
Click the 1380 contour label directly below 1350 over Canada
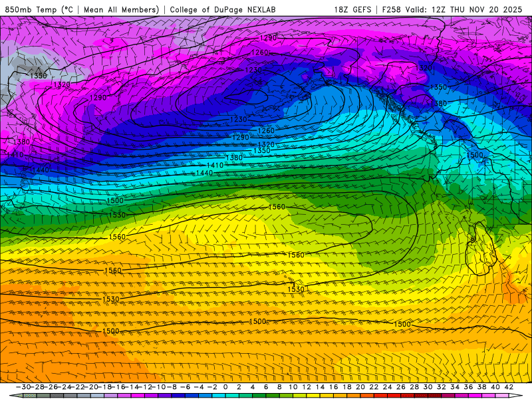coord(439,103)
